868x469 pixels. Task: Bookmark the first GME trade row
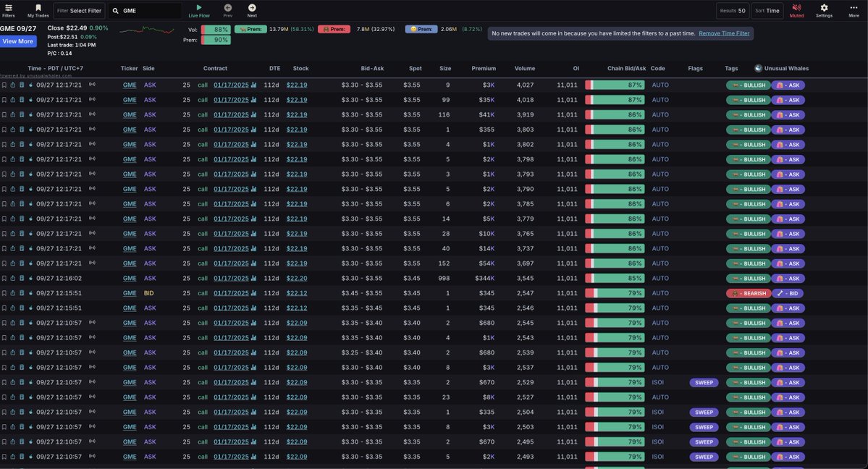point(4,85)
